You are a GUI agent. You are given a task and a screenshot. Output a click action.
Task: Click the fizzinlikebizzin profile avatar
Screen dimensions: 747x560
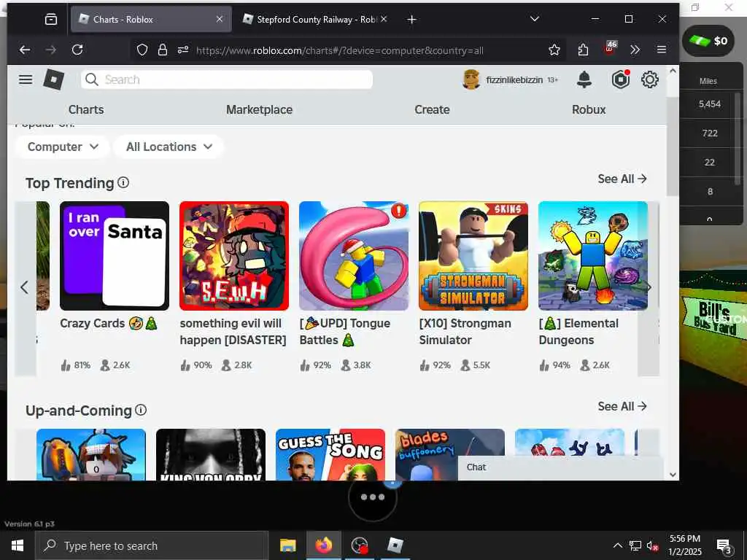(x=471, y=79)
